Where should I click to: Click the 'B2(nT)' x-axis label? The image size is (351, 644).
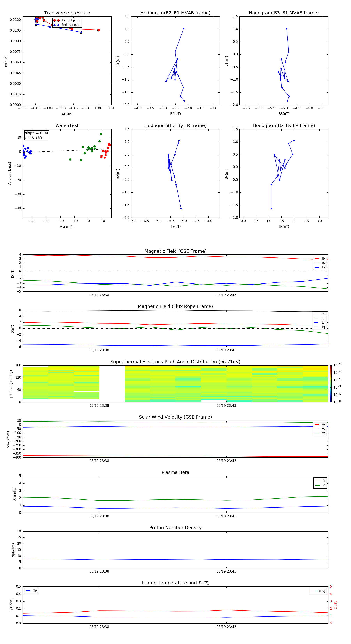175,114
